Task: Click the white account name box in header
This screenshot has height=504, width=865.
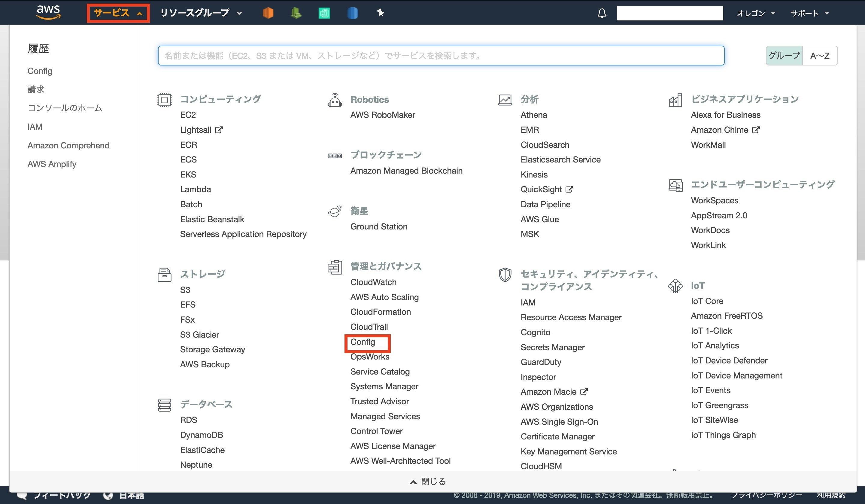Action: 670,13
